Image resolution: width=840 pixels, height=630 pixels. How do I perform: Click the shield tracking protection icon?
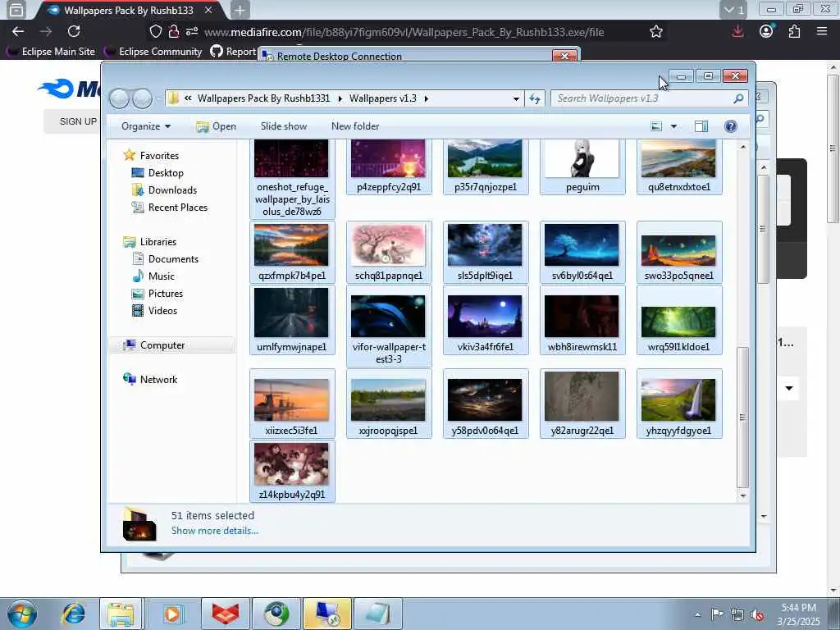[x=155, y=32]
